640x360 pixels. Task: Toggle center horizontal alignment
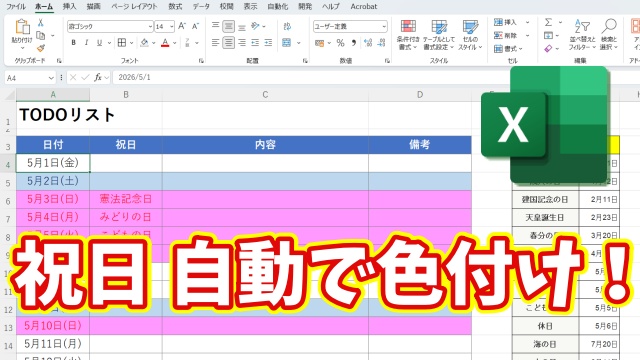coord(229,42)
